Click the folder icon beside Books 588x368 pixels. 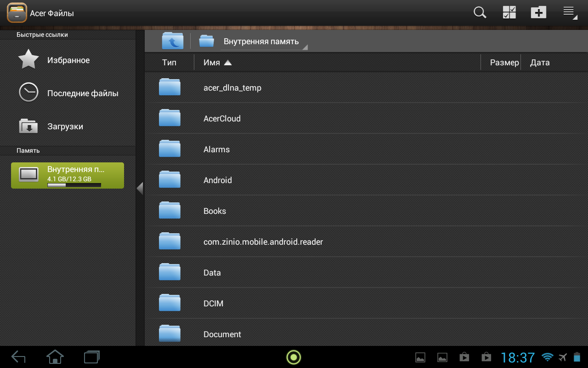pos(170,210)
